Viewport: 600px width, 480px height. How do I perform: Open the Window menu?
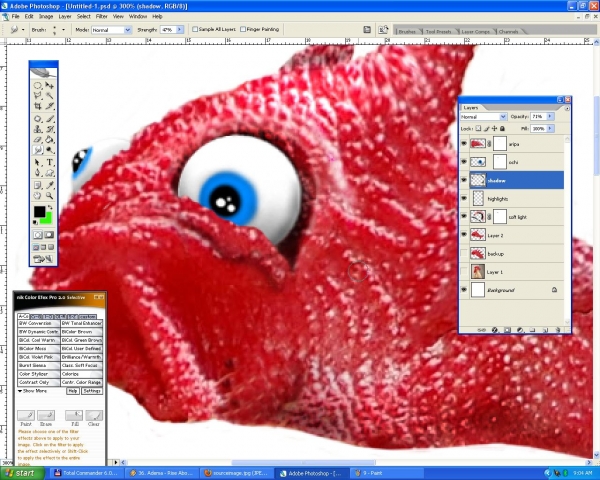point(138,16)
